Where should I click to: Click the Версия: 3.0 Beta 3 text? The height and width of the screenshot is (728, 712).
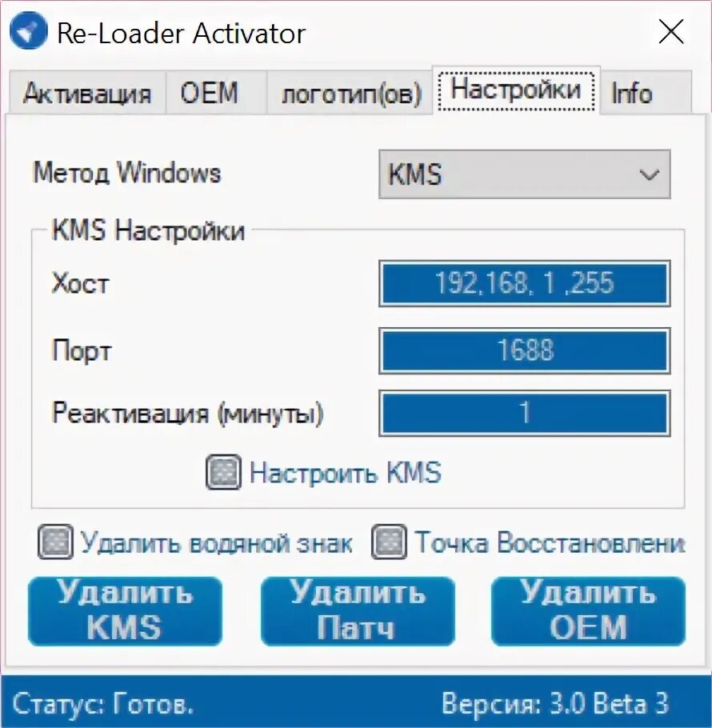point(555,703)
